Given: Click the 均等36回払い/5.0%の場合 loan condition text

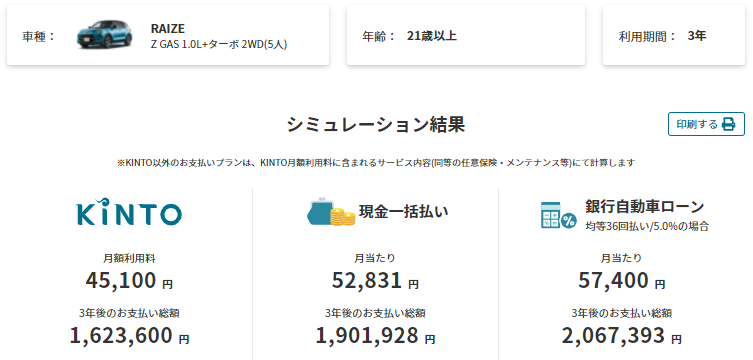Looking at the screenshot, I should pyautogui.click(x=647, y=226).
